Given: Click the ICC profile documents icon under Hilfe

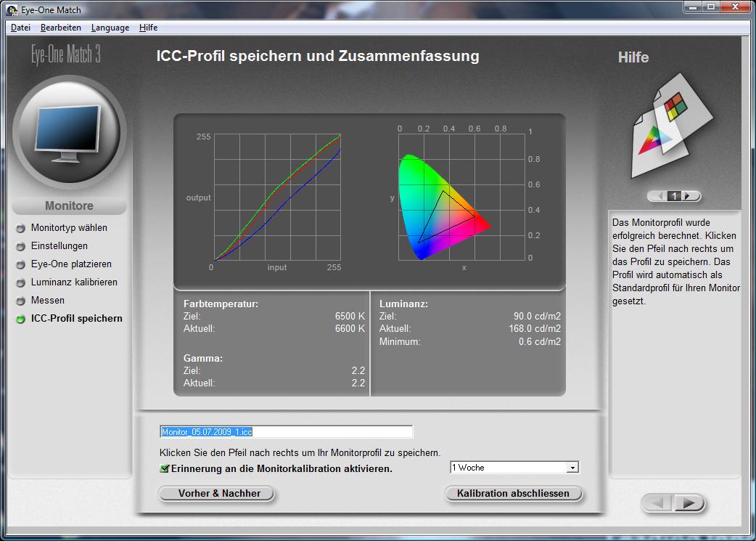Looking at the screenshot, I should pos(672,126).
